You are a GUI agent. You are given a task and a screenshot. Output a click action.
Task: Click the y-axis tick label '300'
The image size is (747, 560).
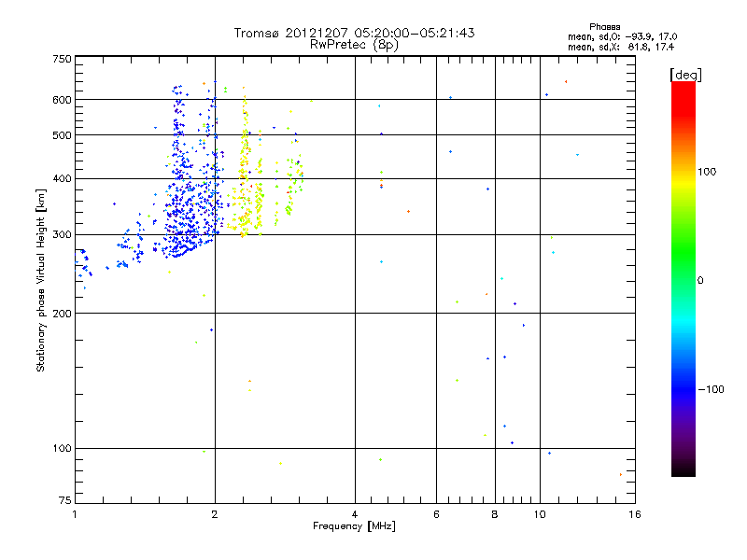[62, 235]
